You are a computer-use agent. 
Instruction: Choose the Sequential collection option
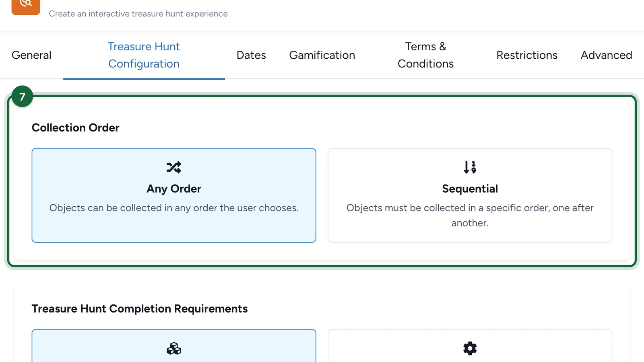pyautogui.click(x=470, y=195)
